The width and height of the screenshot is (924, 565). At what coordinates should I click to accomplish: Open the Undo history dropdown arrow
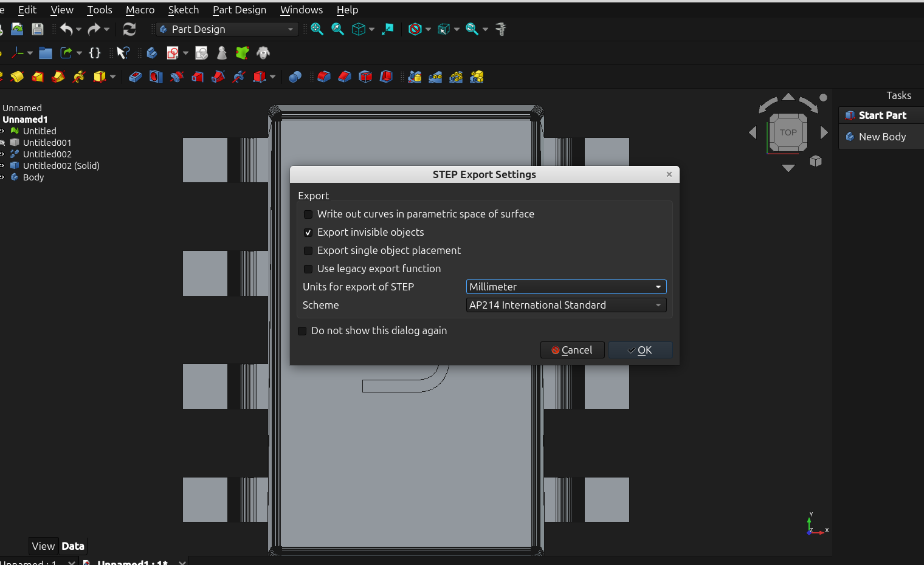[78, 29]
